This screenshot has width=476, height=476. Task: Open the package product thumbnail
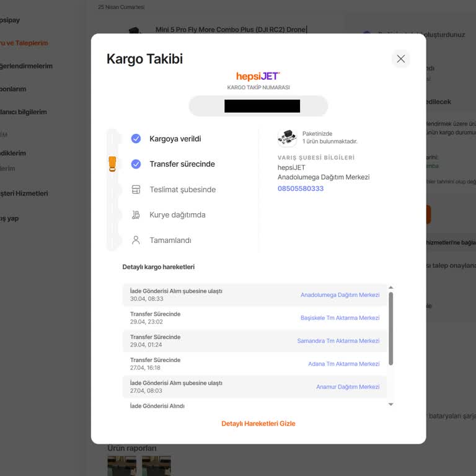tap(287, 138)
